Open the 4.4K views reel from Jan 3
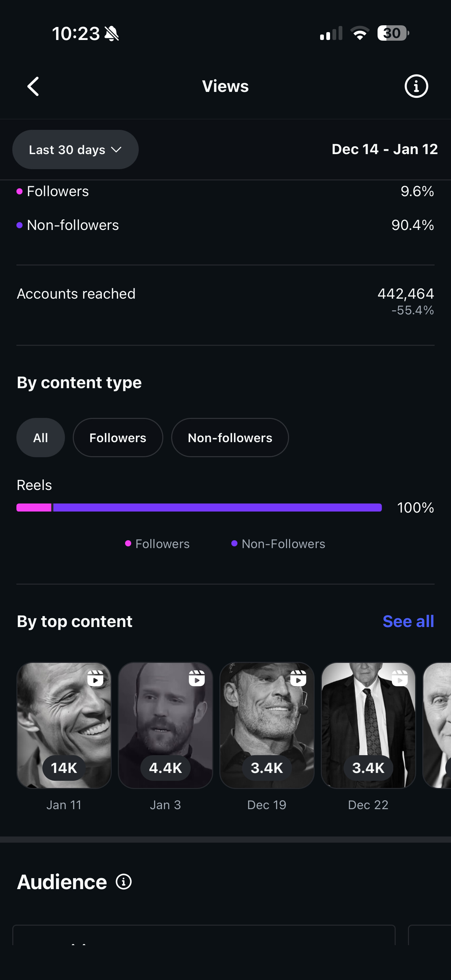 click(165, 725)
